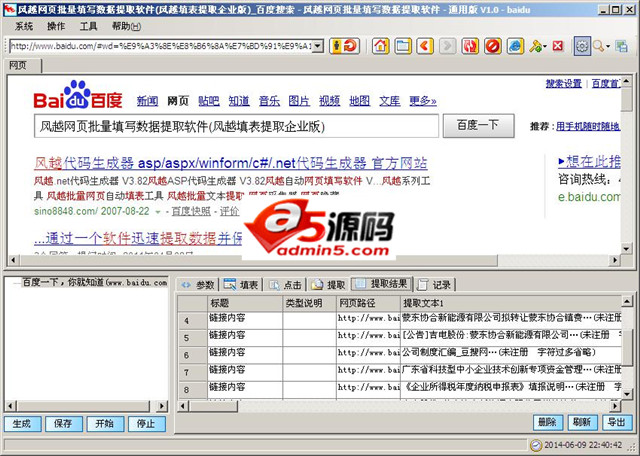
Task: Open the 操作 menu
Action: [56, 26]
